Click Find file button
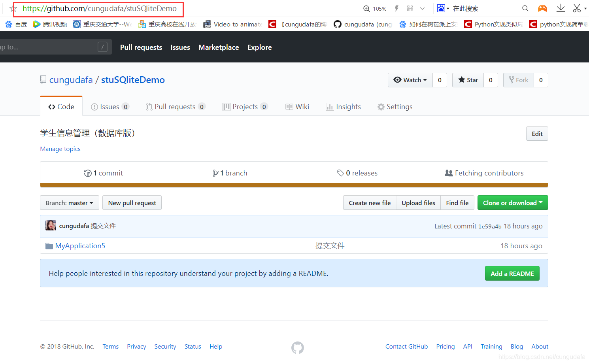The width and height of the screenshot is (589, 364). (457, 203)
